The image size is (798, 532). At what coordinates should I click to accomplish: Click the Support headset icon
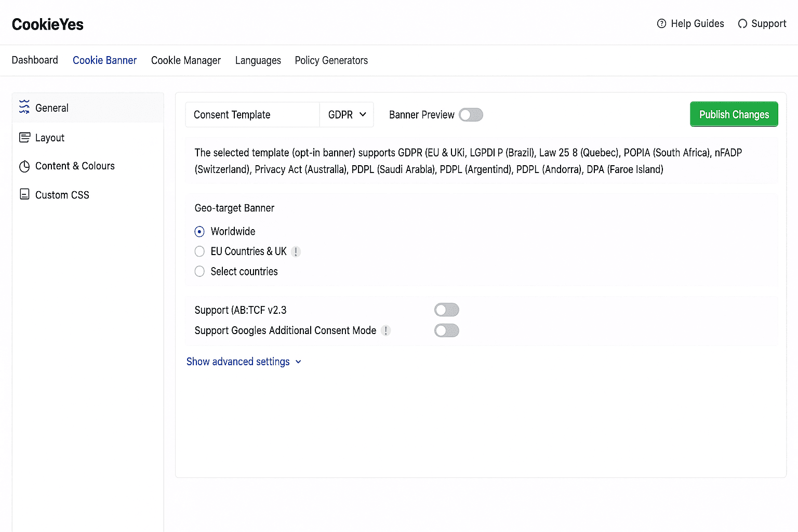742,24
